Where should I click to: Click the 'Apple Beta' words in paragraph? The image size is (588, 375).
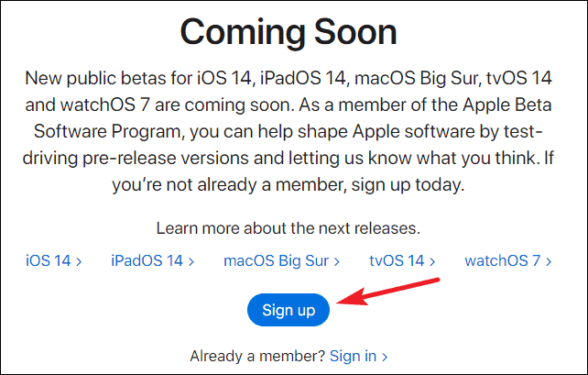507,105
